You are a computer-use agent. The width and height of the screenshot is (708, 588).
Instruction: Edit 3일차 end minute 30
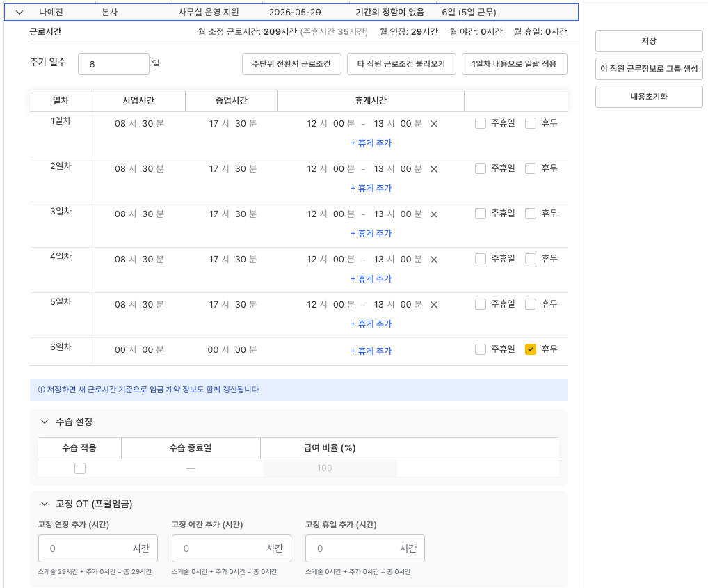240,214
